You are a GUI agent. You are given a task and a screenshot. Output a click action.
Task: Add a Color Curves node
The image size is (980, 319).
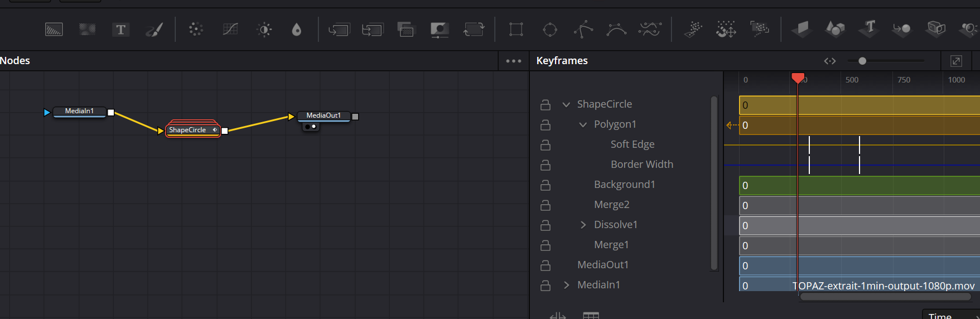pos(230,29)
